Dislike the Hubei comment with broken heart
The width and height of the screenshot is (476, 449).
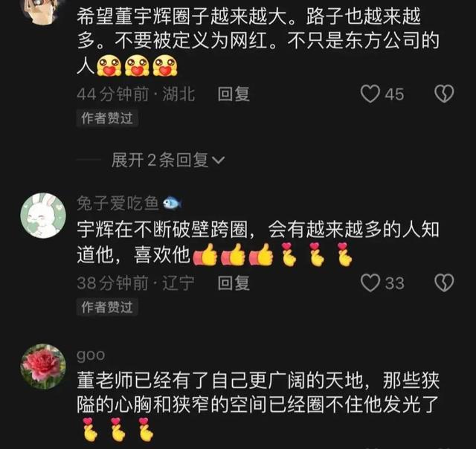444,94
